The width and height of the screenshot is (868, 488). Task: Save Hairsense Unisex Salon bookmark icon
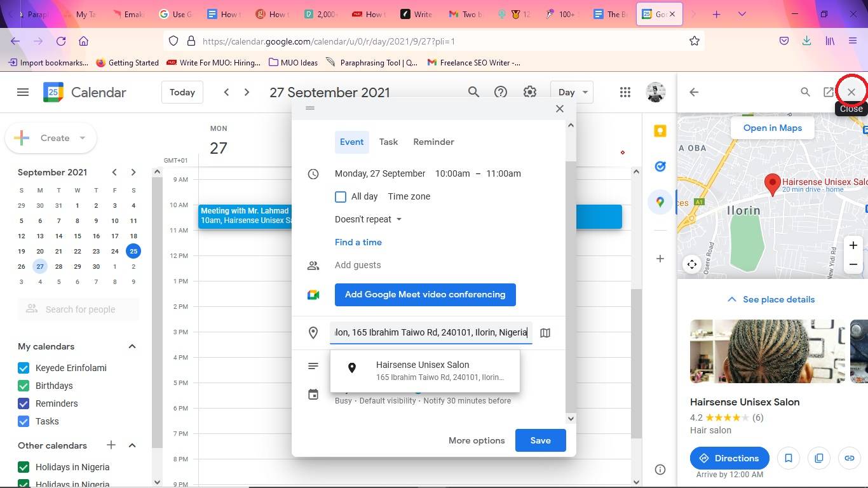pyautogui.click(x=789, y=458)
